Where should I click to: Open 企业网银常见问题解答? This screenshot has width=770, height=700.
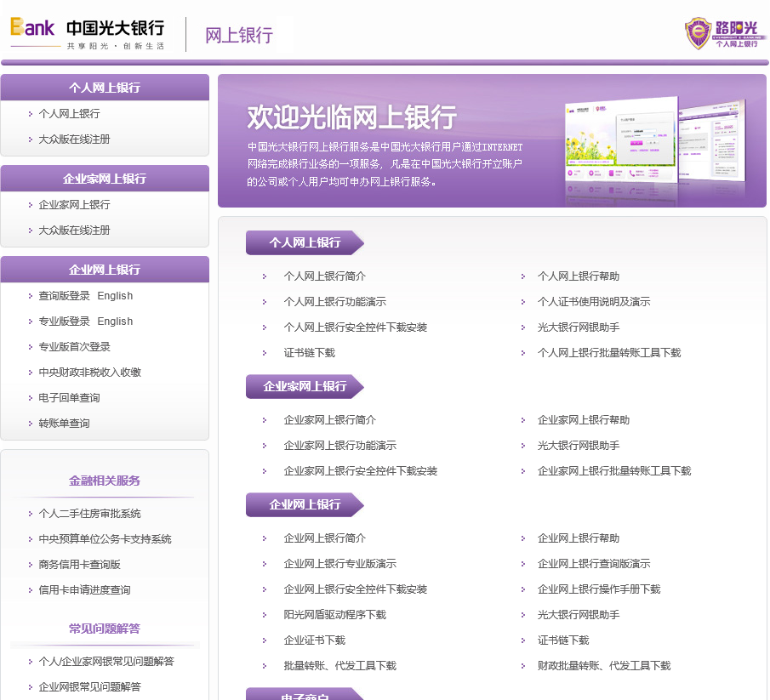coord(90,687)
